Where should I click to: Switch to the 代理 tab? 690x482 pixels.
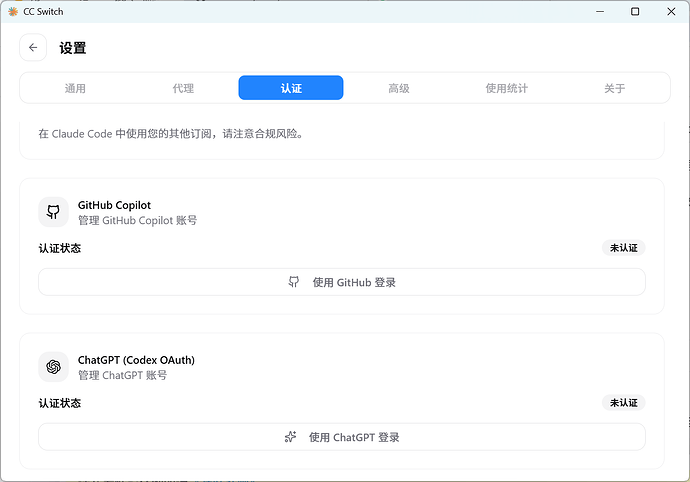(x=183, y=88)
